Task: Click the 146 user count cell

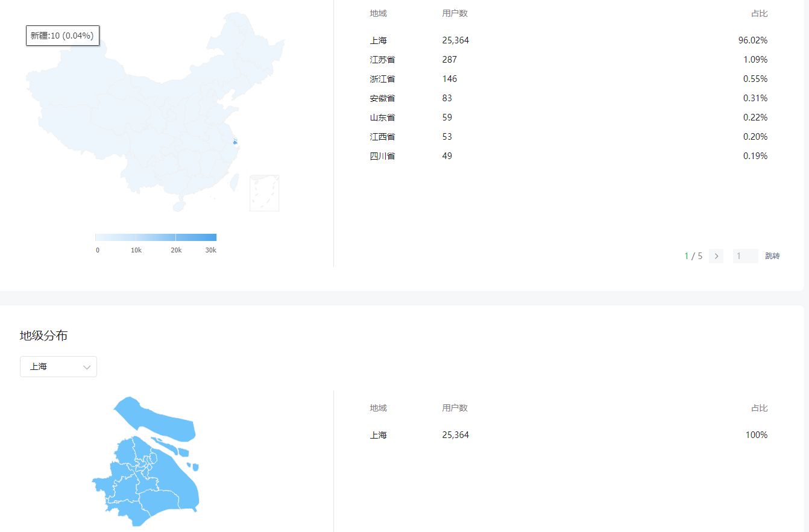Action: 450,79
